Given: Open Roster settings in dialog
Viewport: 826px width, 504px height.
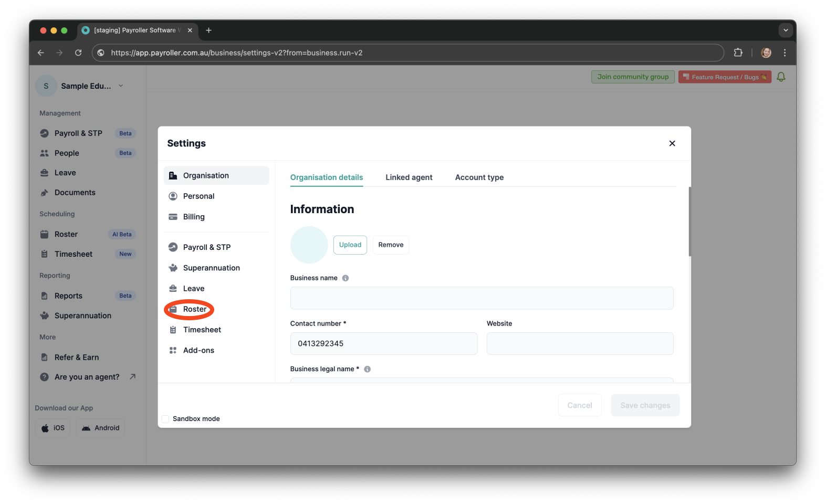Looking at the screenshot, I should click(x=216, y=309).
